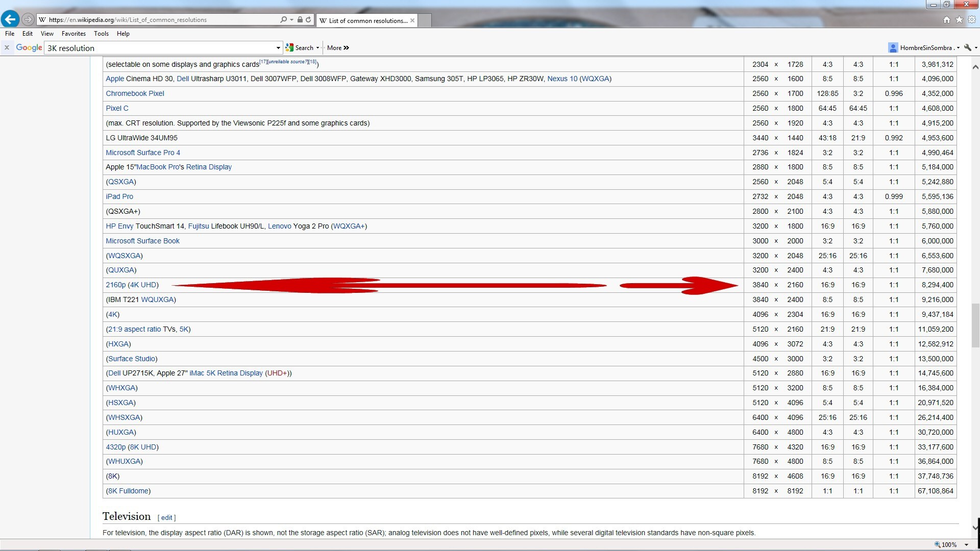Click the HombreSinSombra profile avatar icon
Image resolution: width=980 pixels, height=551 pixels.
(x=893, y=47)
